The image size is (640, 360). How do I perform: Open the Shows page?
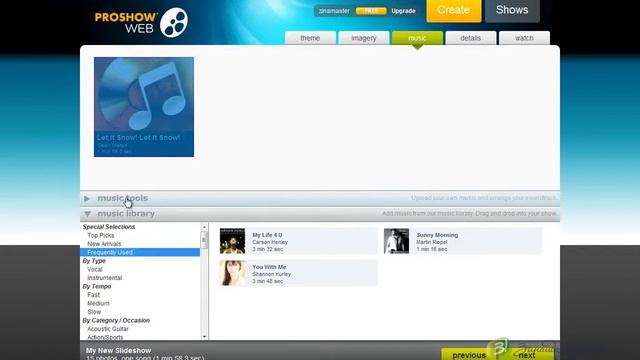tap(512, 10)
